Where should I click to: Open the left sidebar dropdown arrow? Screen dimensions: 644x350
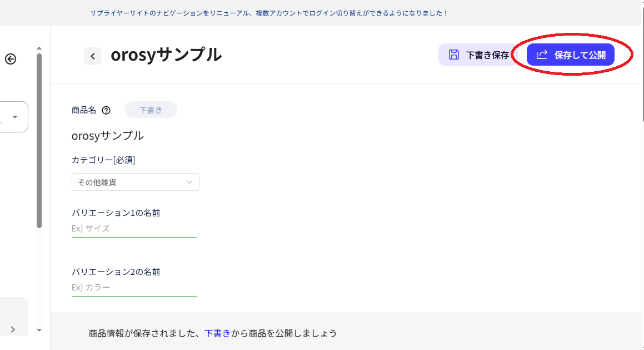click(15, 117)
